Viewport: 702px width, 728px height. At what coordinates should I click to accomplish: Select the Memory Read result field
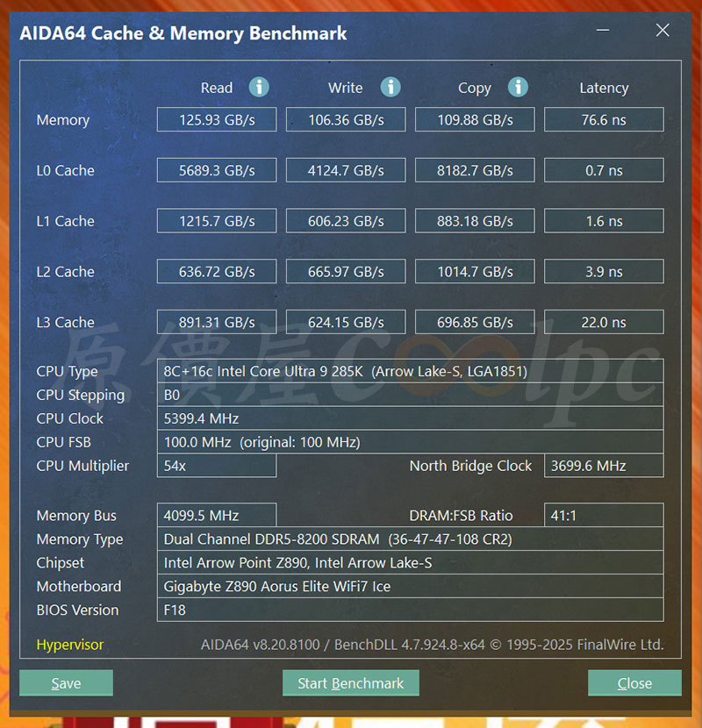217,120
